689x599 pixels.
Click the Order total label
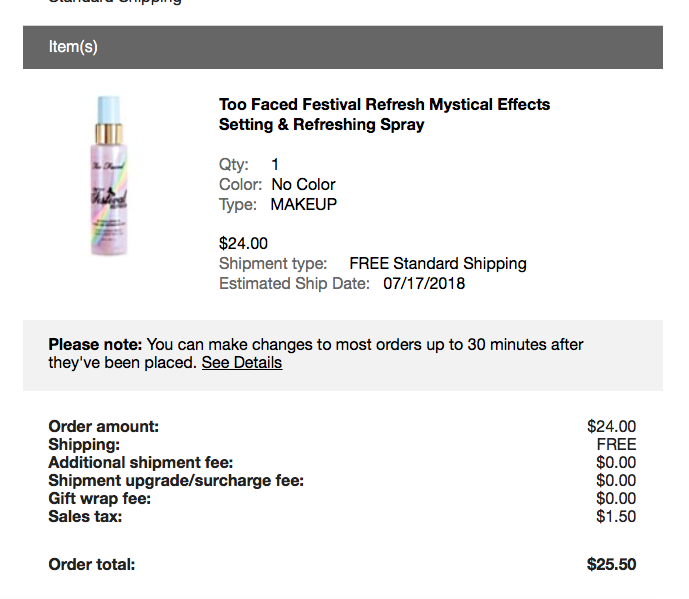point(91,565)
